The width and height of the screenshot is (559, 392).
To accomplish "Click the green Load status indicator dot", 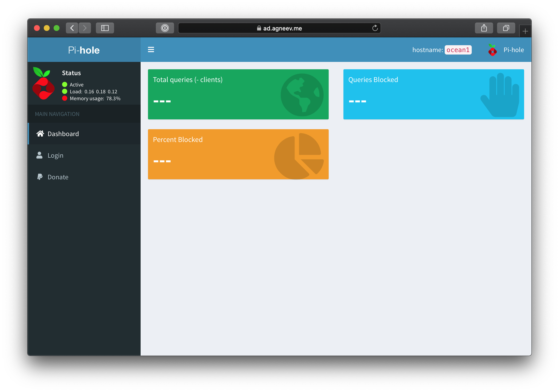I will point(65,91).
